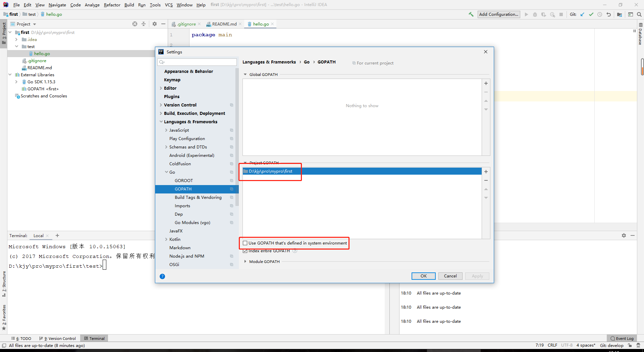Open Git show history clock icon
Viewport: 644px width, 352px height.
click(600, 14)
